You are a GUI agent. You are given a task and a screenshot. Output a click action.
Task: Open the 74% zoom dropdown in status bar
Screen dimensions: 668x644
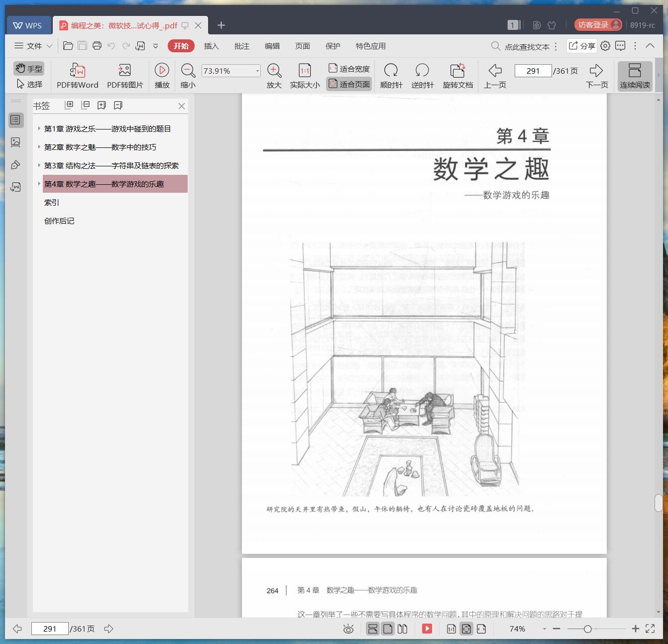[x=544, y=629]
